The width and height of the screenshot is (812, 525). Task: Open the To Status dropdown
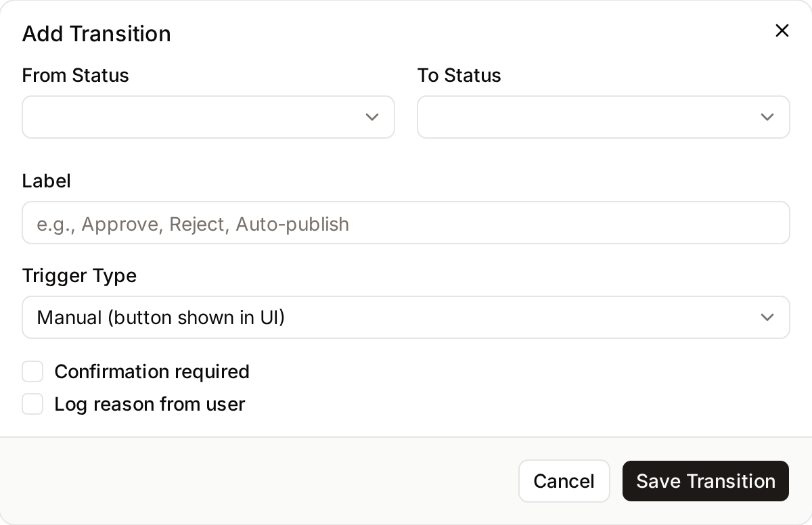604,117
